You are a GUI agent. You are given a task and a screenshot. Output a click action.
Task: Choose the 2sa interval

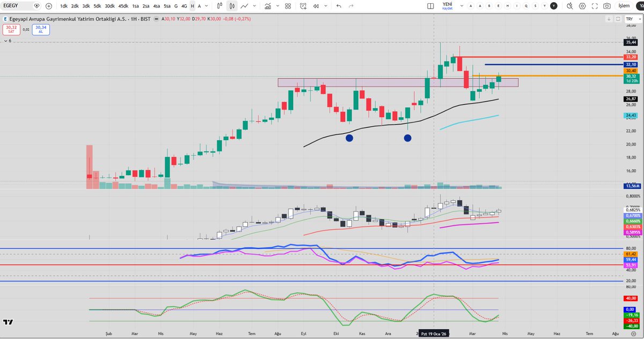146,6
